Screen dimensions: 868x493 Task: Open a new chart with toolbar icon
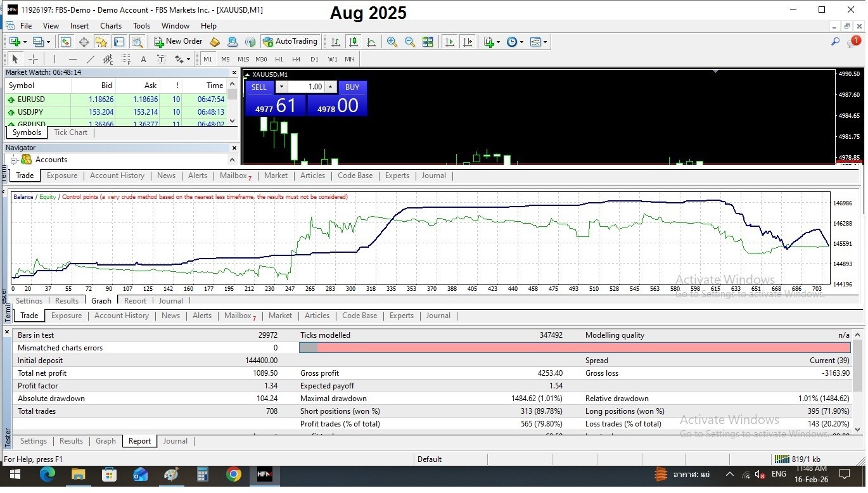click(14, 42)
